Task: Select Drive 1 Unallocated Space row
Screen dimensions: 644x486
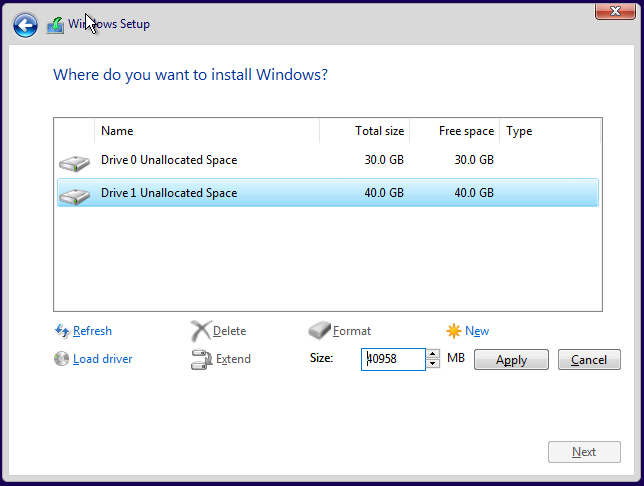Action: (328, 193)
